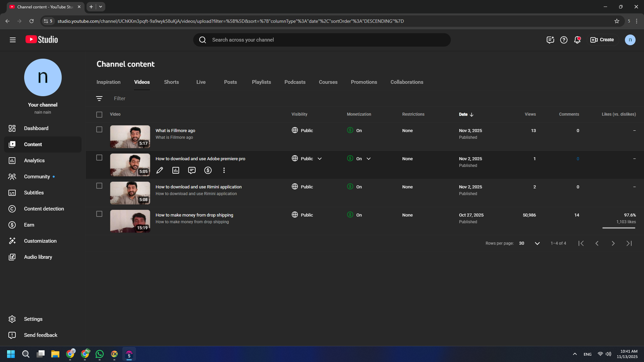Switch to the Playlists tab

[x=261, y=82]
